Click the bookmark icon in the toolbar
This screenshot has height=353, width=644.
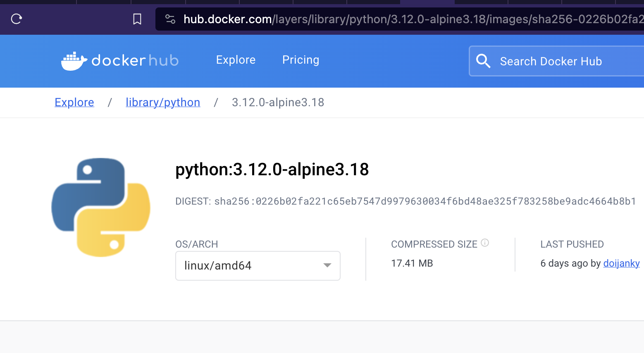(x=137, y=19)
